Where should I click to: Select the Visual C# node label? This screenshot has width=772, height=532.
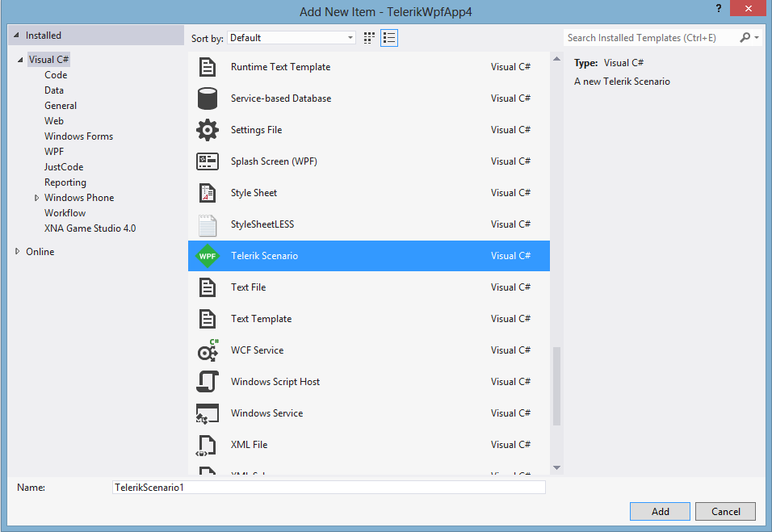tap(48, 60)
